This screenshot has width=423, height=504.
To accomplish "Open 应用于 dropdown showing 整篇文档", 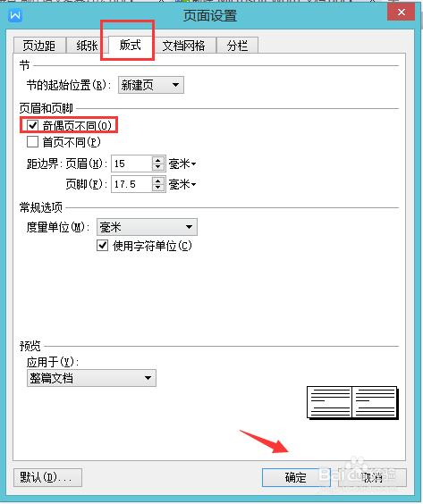I will pos(91,378).
